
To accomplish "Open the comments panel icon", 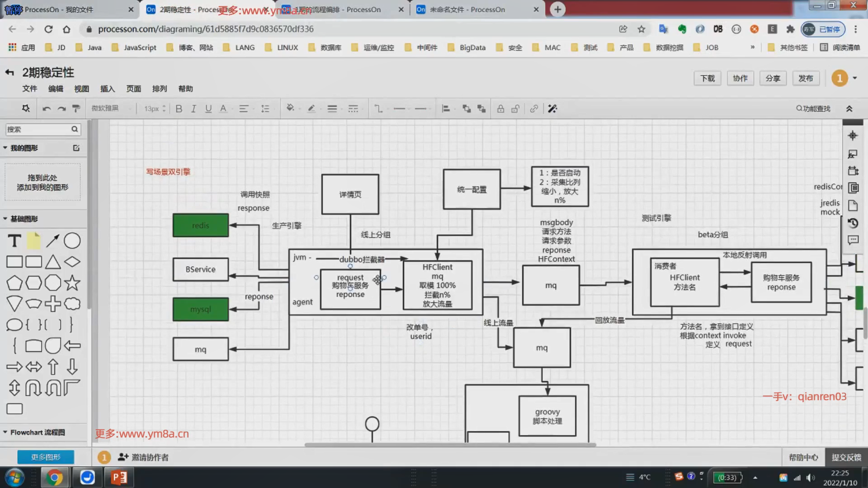I will 853,240.
